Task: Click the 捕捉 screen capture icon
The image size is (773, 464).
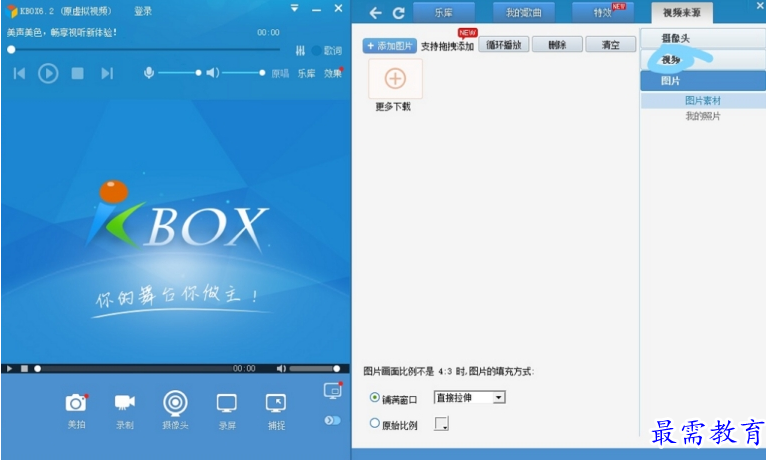Action: click(x=276, y=403)
